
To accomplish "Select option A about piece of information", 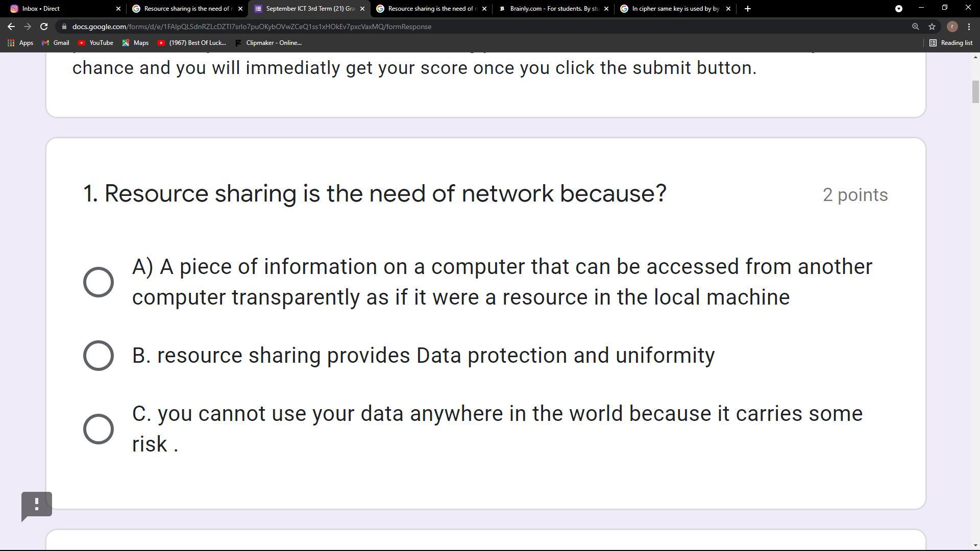I will (x=99, y=282).
